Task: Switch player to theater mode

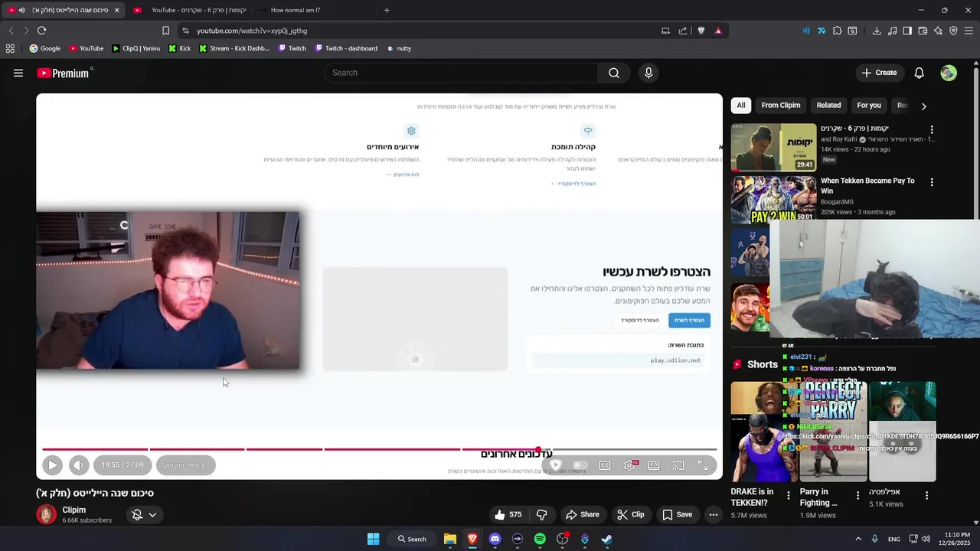Action: 654,465
